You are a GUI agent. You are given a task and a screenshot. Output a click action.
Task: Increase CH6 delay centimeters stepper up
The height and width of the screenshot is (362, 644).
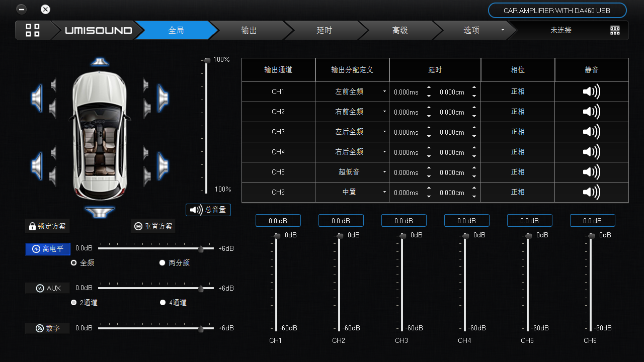474,189
